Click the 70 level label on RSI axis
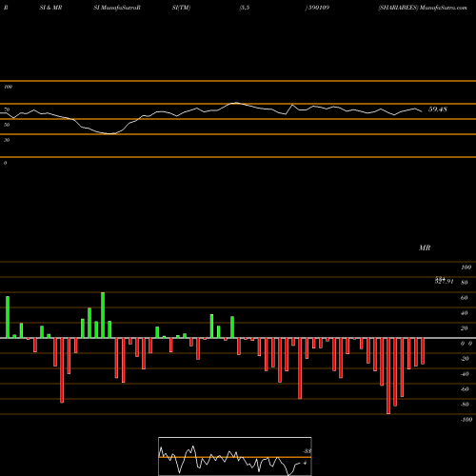This screenshot has width=476, height=476. point(7,109)
